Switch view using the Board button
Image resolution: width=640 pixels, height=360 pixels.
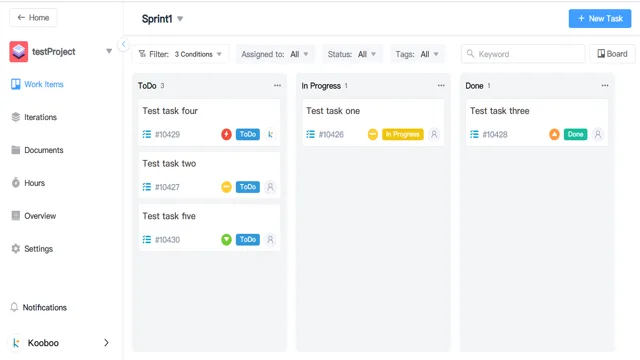coord(612,54)
